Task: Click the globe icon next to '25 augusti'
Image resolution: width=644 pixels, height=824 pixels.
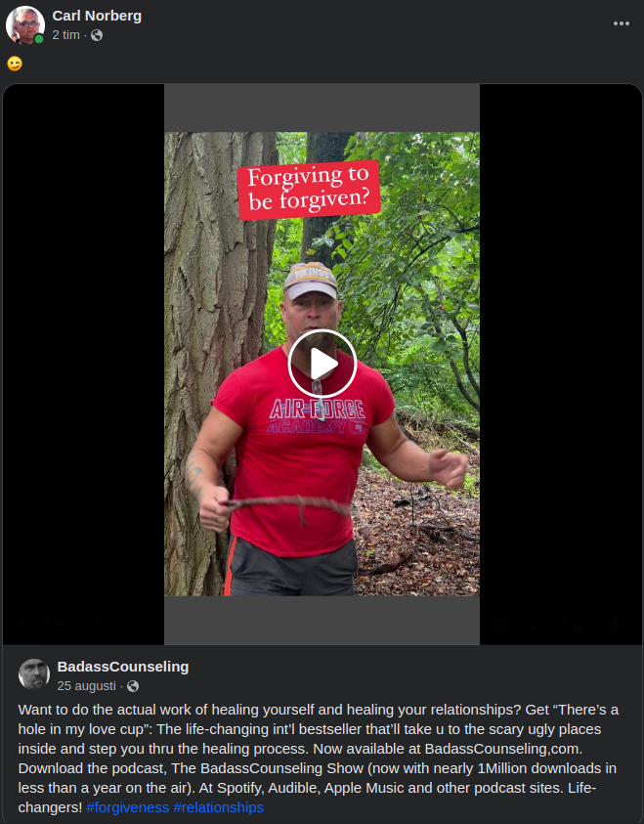Action: click(133, 686)
